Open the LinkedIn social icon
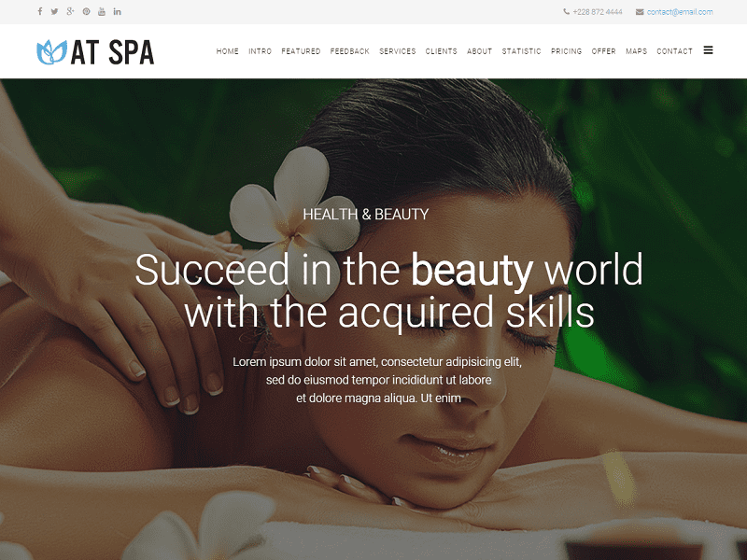The image size is (747, 560). point(118,11)
